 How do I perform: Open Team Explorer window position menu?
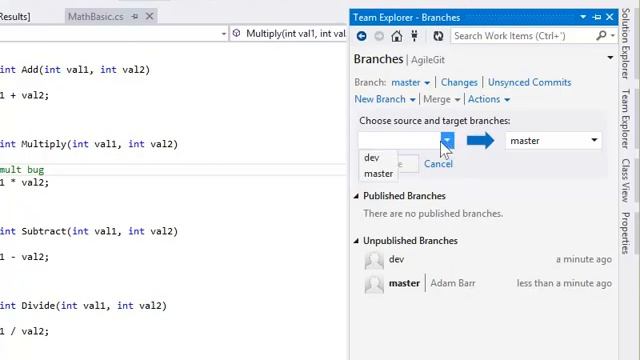(583, 17)
